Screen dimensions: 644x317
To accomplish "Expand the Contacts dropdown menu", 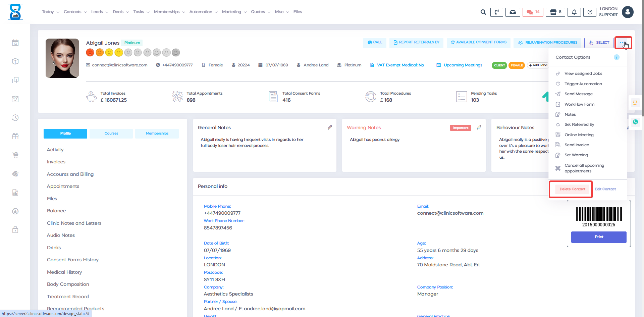I will (75, 12).
